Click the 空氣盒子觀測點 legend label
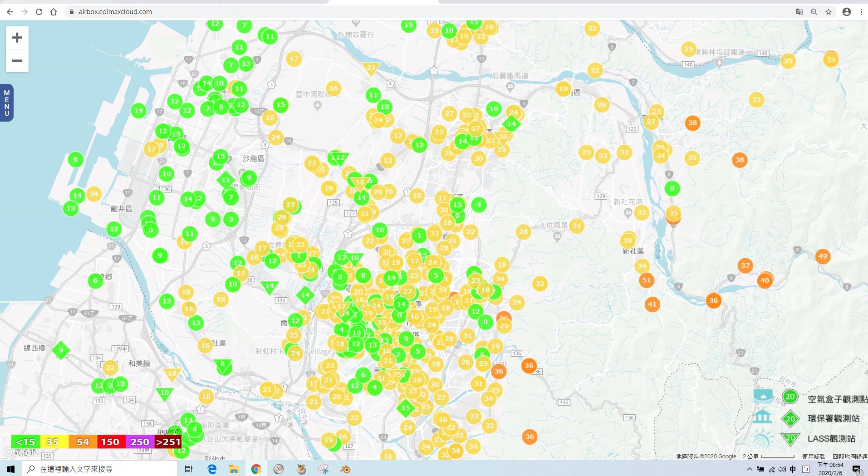Image resolution: width=868 pixels, height=476 pixels. (x=838, y=399)
